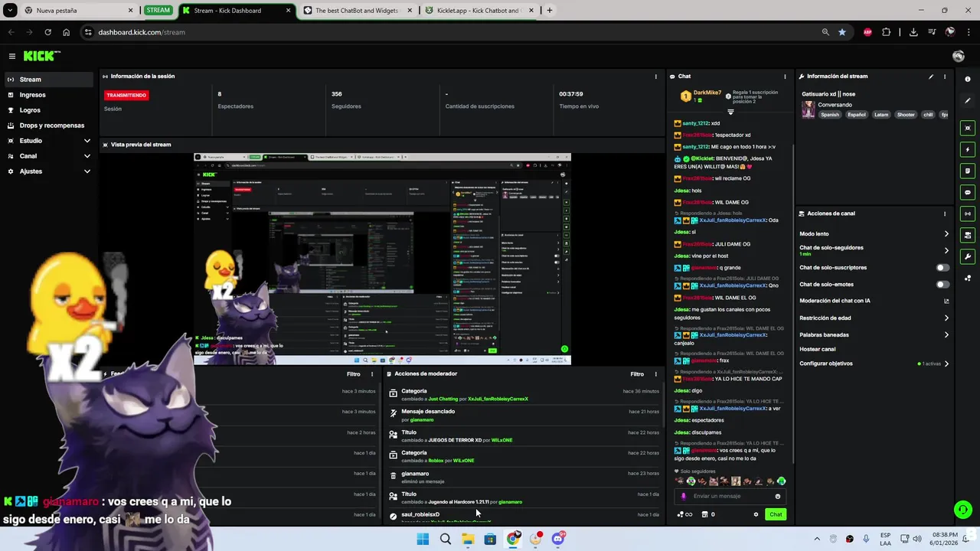The width and height of the screenshot is (980, 551).
Task: Open Modo lento options
Action: coord(874,234)
